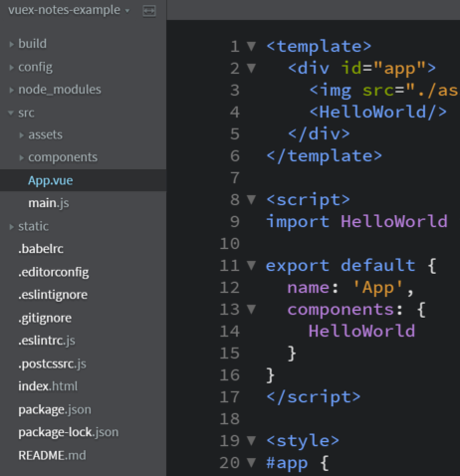Fold the style block on line 19
The height and width of the screenshot is (476, 460).
tap(251, 440)
